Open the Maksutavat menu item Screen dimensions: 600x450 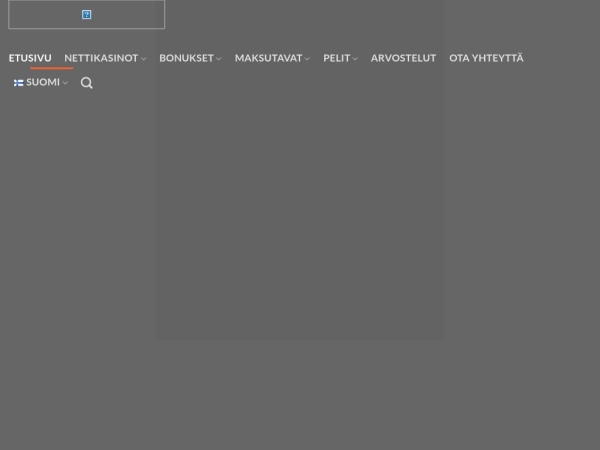pos(268,58)
